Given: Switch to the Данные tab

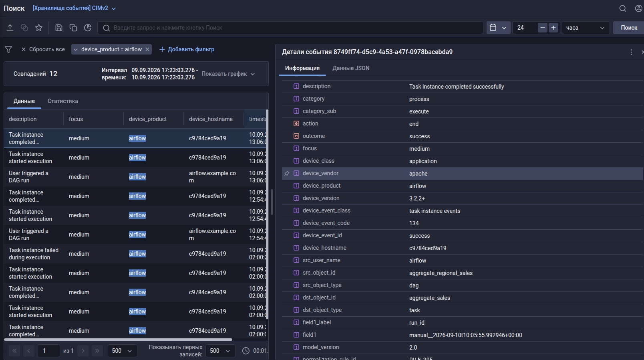Looking at the screenshot, I should [24, 101].
